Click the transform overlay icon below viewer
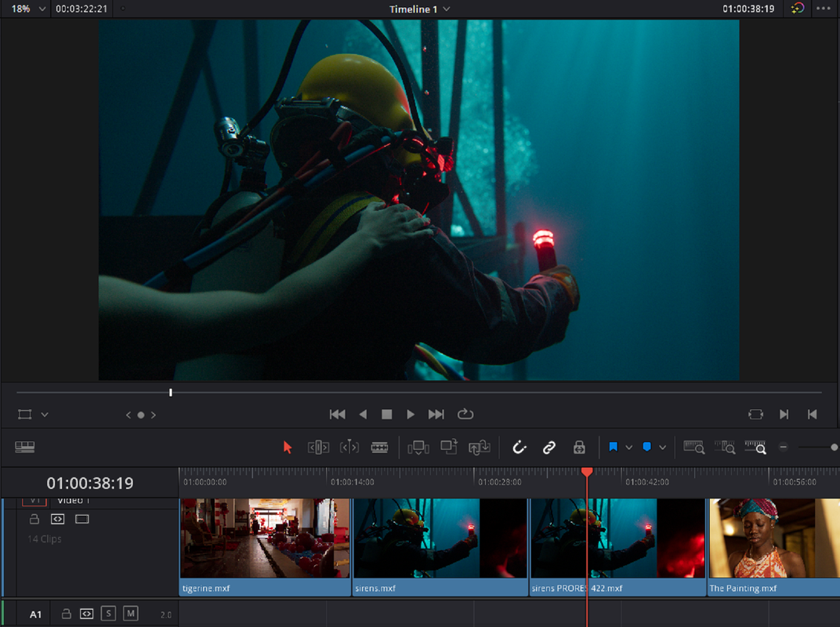Image resolution: width=840 pixels, height=627 pixels. tap(24, 415)
